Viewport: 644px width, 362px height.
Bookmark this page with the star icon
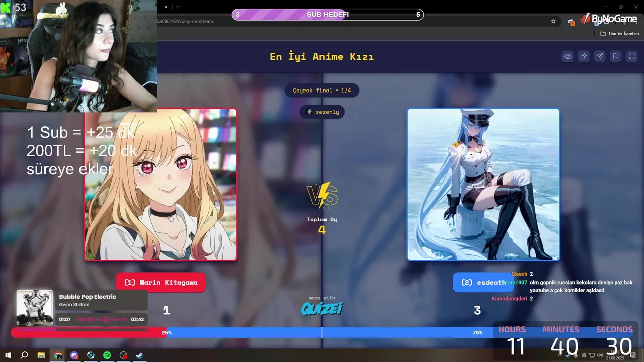tap(553, 21)
